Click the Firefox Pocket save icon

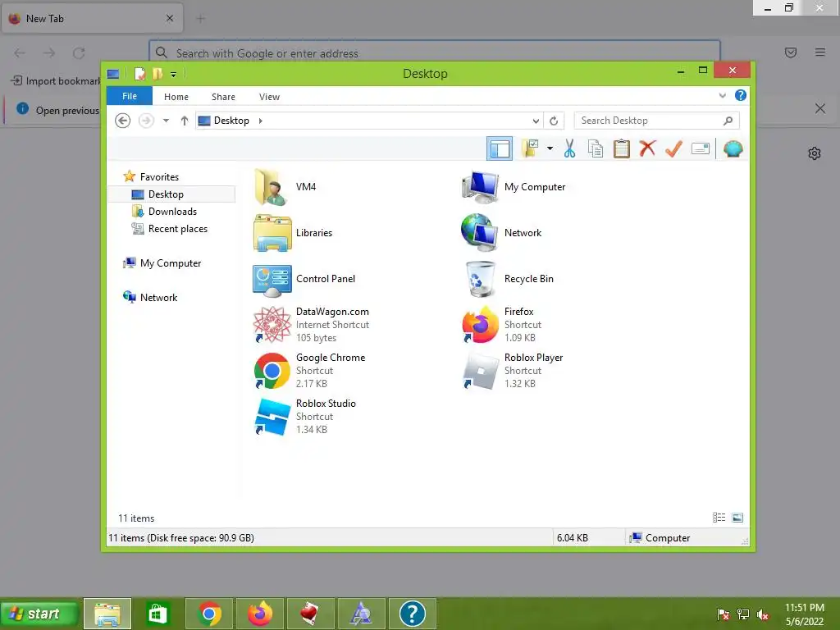791,52
